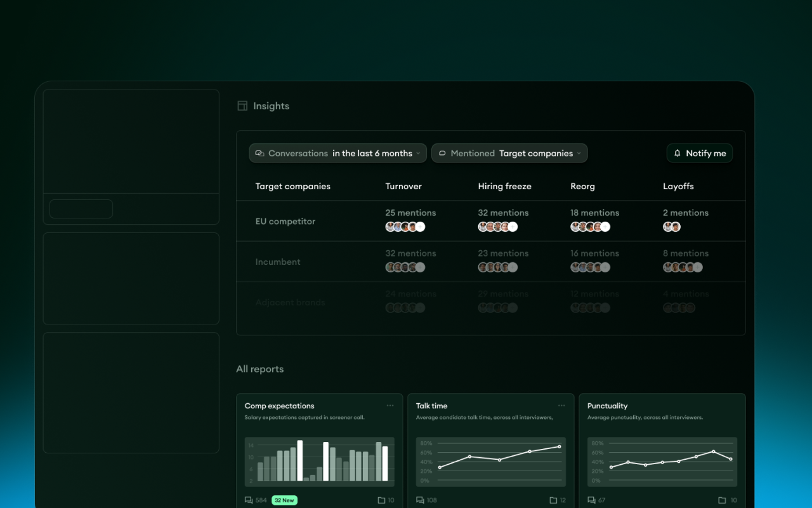Open the EU competitor row
The height and width of the screenshot is (508, 812).
pos(491,221)
